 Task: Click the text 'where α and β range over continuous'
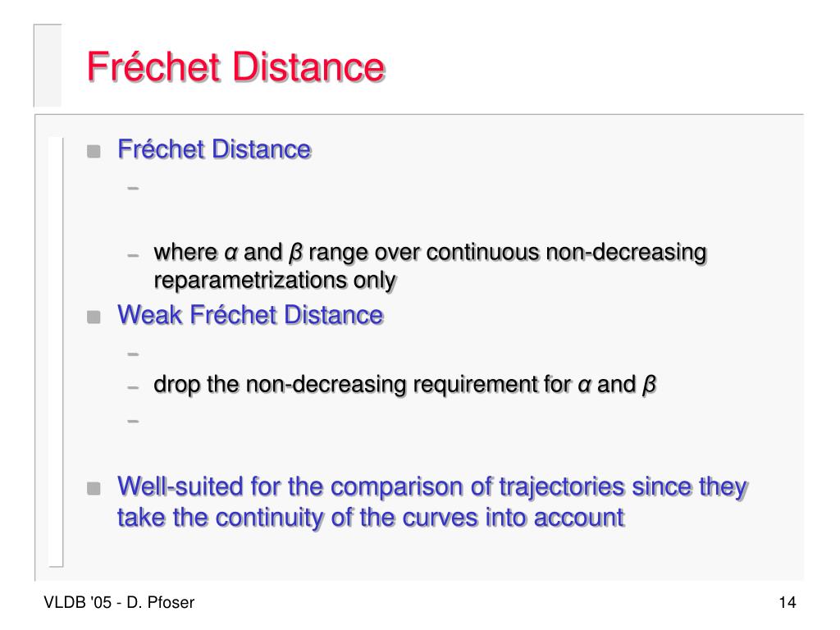tap(347, 253)
